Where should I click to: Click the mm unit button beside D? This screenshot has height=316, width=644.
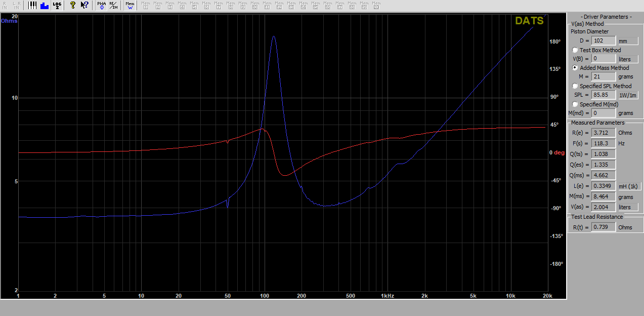tap(628, 41)
